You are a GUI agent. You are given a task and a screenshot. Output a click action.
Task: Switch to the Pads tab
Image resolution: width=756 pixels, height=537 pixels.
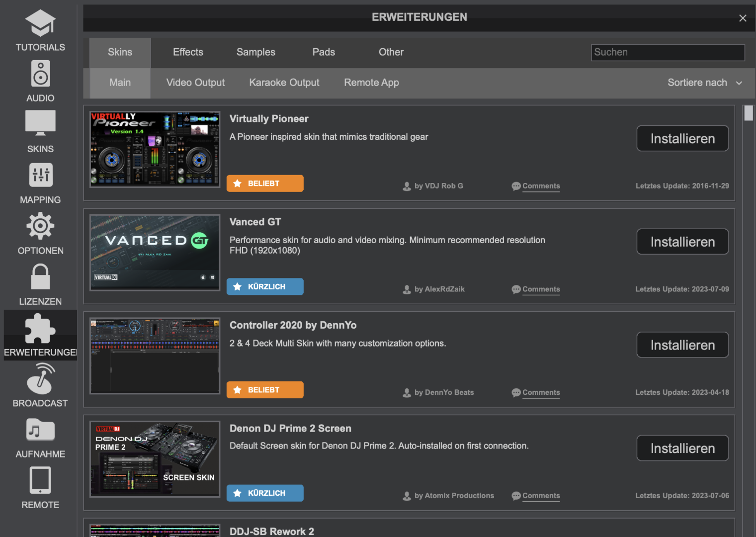pyautogui.click(x=324, y=52)
